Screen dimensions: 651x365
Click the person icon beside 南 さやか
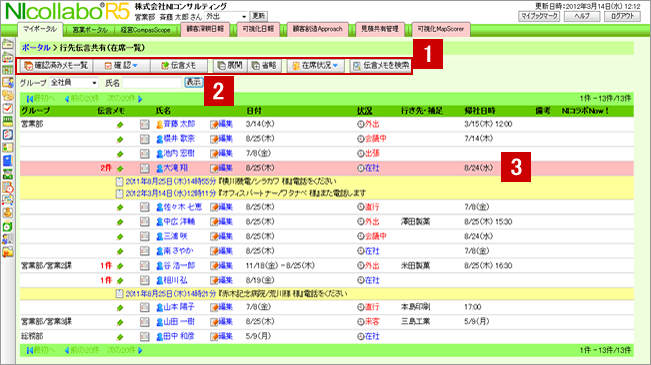(159, 251)
